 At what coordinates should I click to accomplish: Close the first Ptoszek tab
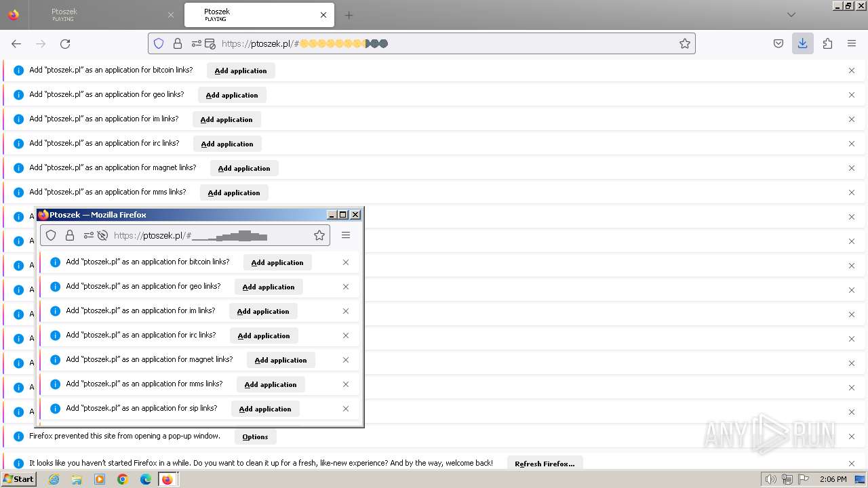point(171,15)
